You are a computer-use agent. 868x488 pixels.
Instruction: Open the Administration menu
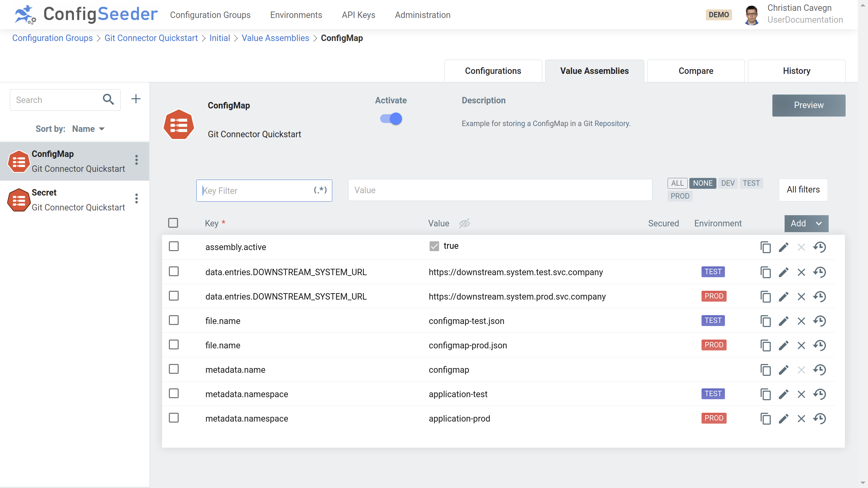[422, 15]
